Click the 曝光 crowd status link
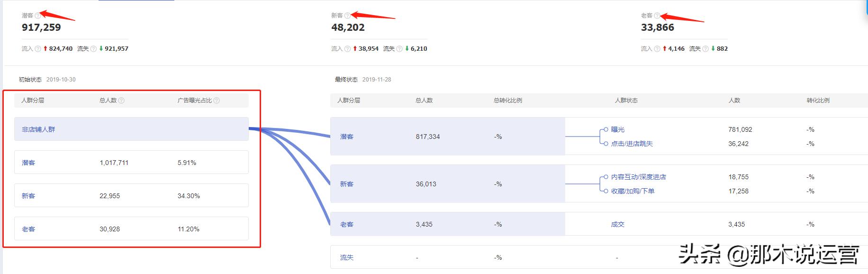 618,129
